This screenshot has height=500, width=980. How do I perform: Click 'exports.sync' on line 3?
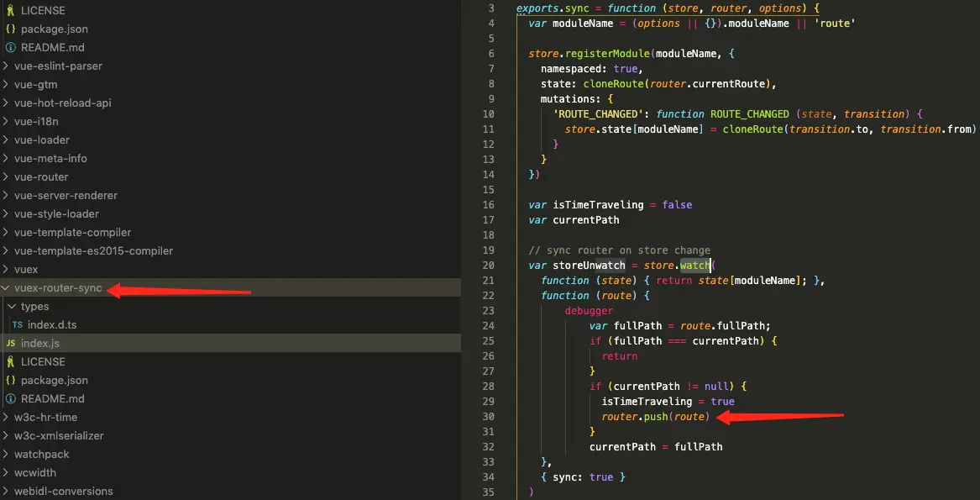click(553, 8)
